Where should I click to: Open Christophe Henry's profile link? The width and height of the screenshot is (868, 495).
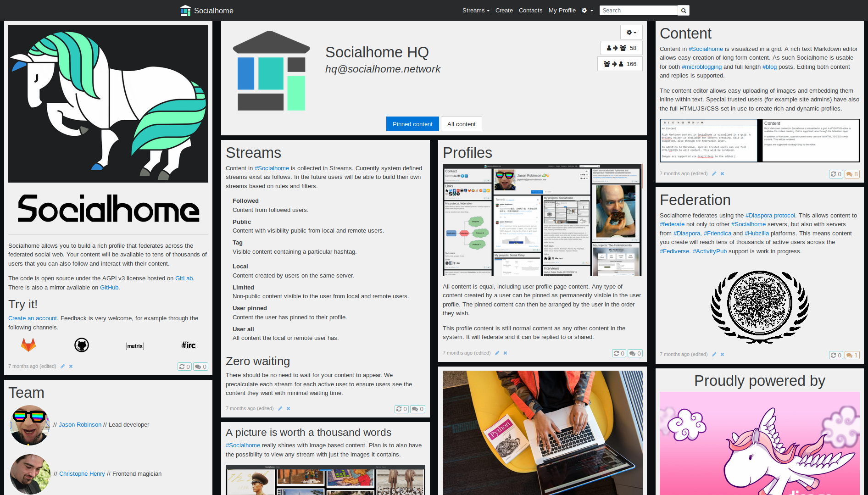pyautogui.click(x=82, y=474)
